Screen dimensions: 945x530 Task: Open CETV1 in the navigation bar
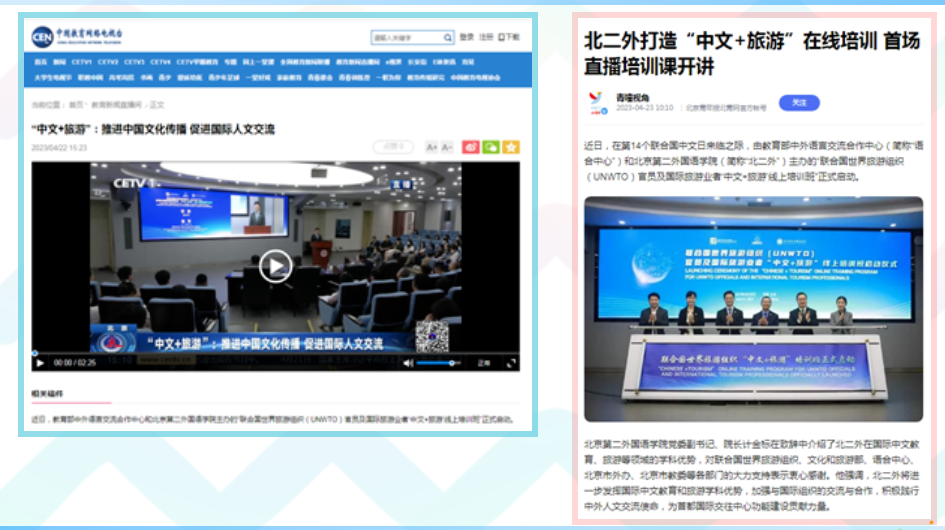82,61
